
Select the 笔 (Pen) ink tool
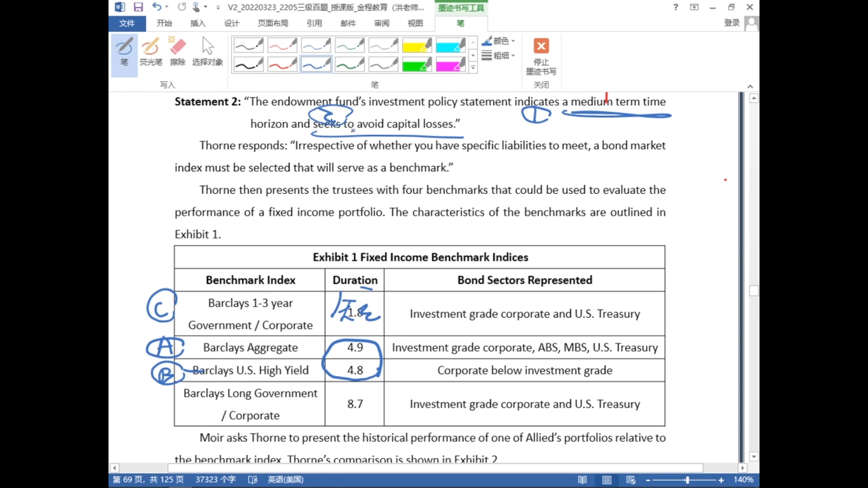(124, 55)
